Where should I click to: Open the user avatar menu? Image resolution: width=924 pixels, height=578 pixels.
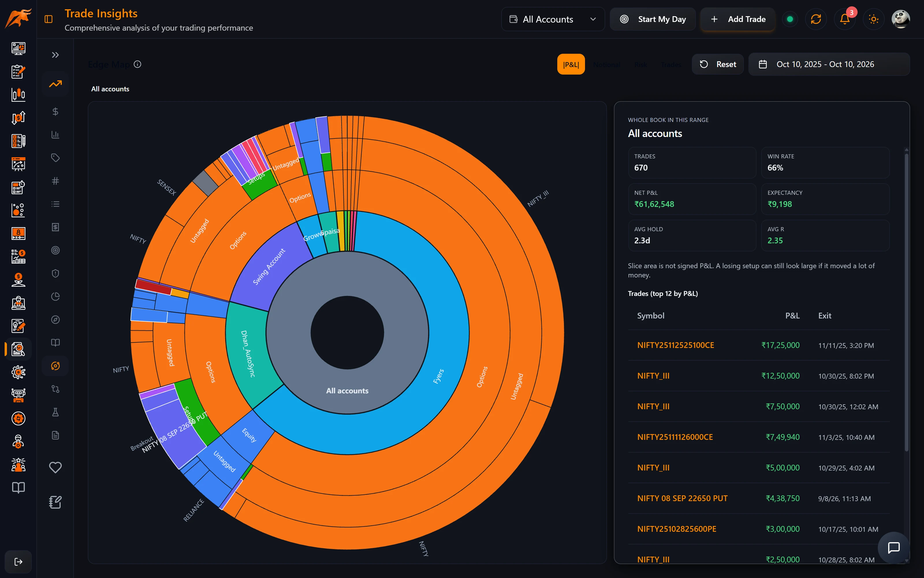(x=901, y=19)
